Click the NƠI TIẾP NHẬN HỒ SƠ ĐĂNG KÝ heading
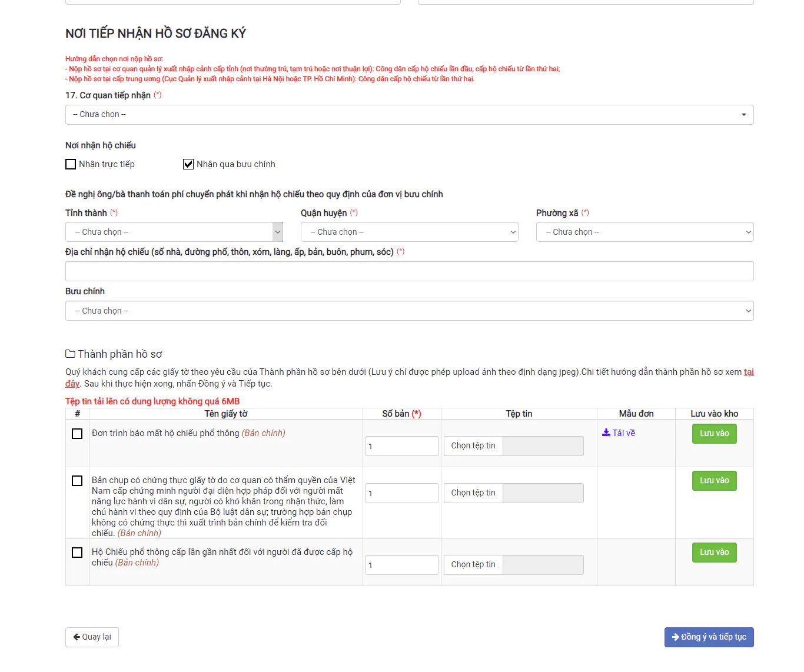Viewport: 804px width, 672px height. click(x=156, y=34)
